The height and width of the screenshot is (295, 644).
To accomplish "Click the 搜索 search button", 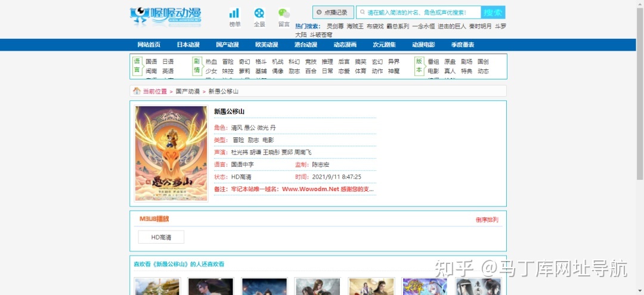I will (493, 13).
